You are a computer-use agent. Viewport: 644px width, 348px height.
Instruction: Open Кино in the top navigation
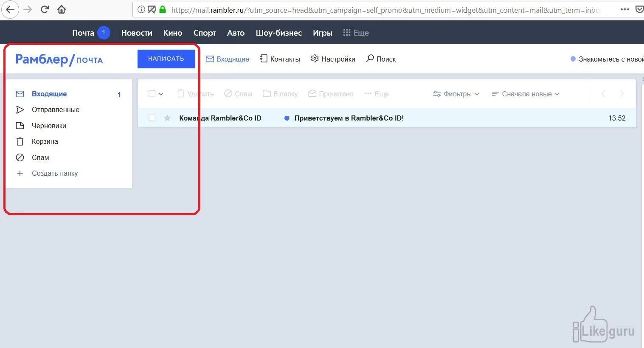click(173, 33)
